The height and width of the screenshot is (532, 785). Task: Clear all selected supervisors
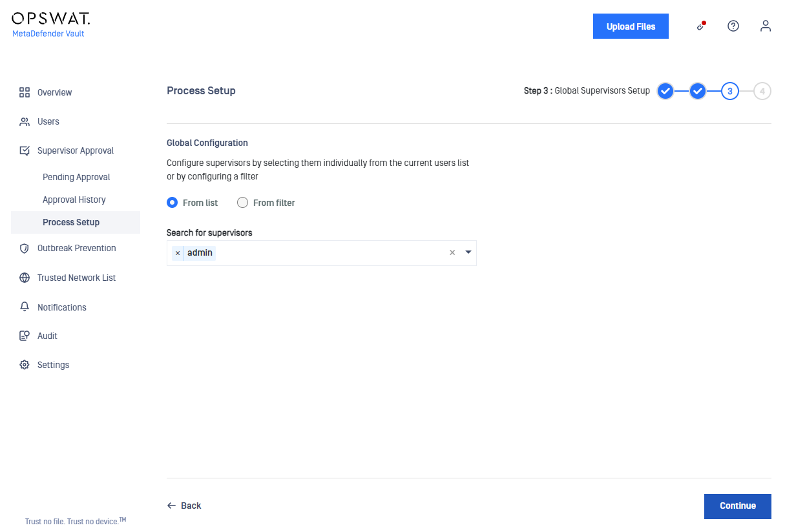(x=452, y=252)
